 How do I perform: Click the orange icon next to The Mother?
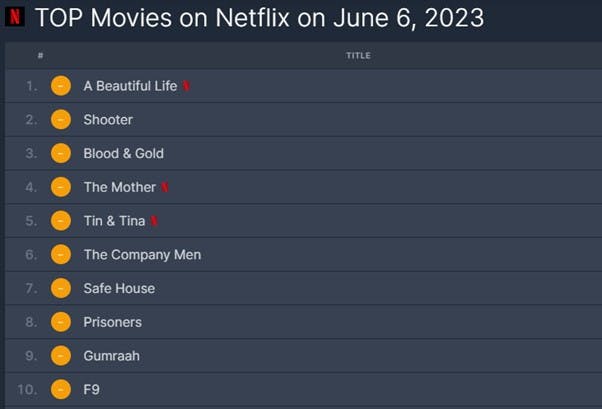[61, 187]
